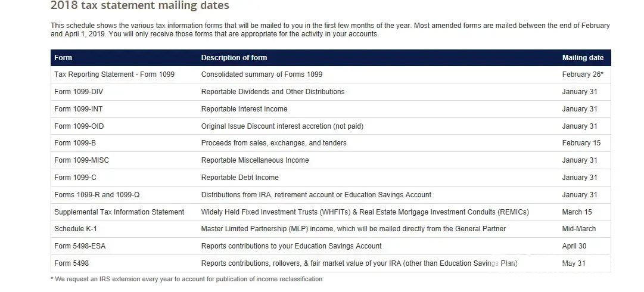644x292 pixels.
Task: Click the Form 1099-INT cell
Action: click(79, 109)
